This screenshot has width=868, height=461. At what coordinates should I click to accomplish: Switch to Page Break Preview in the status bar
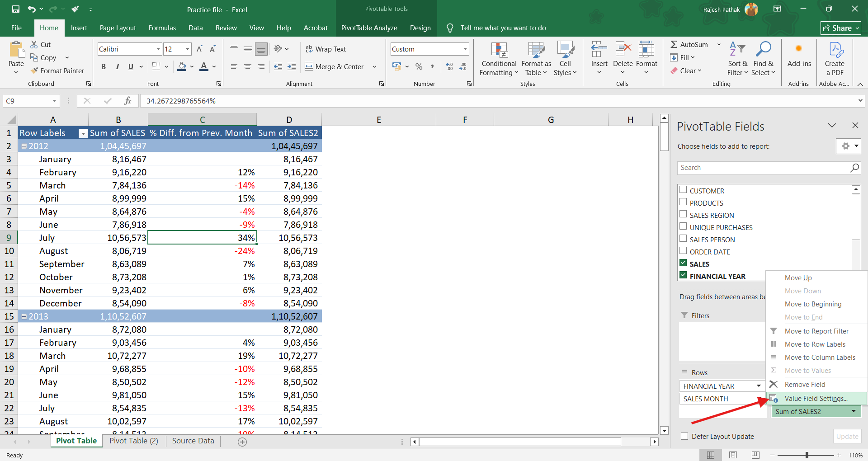point(755,455)
